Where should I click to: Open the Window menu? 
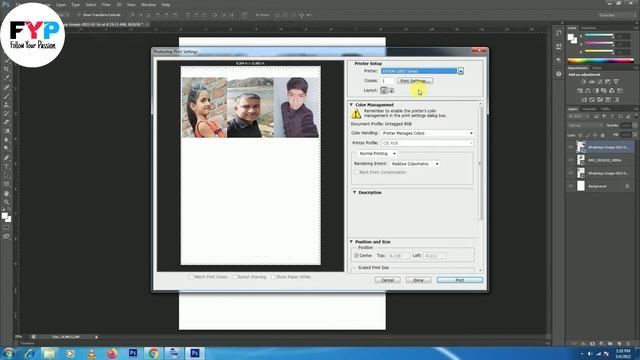click(149, 4)
